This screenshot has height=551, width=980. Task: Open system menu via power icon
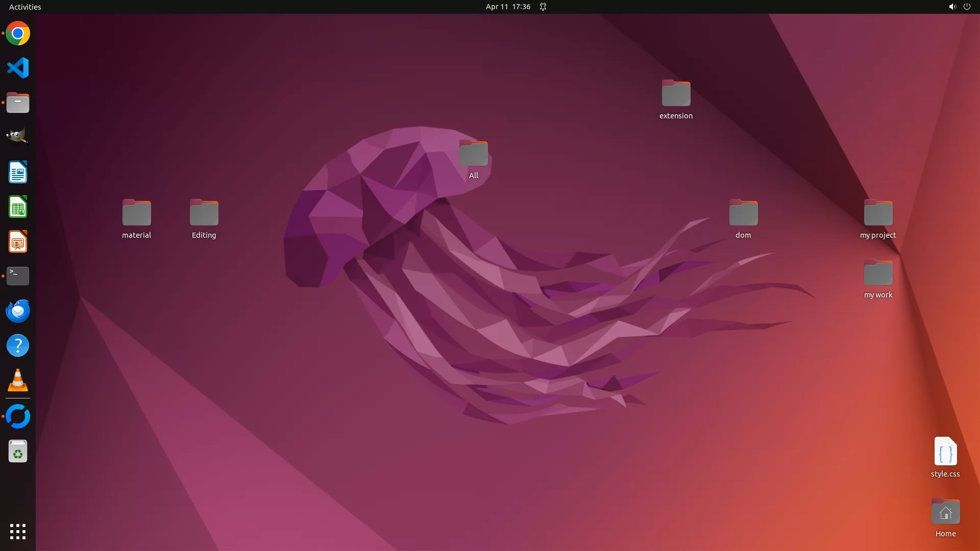(967, 7)
